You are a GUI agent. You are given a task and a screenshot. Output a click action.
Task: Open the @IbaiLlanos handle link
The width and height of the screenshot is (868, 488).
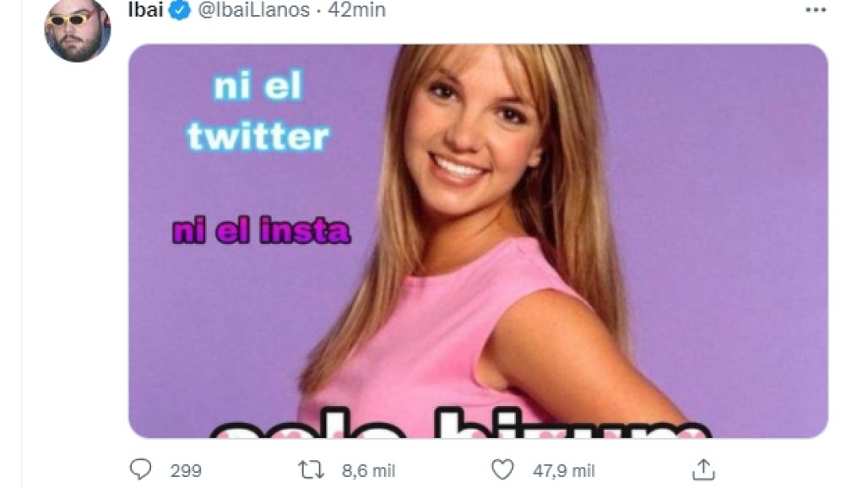click(253, 10)
